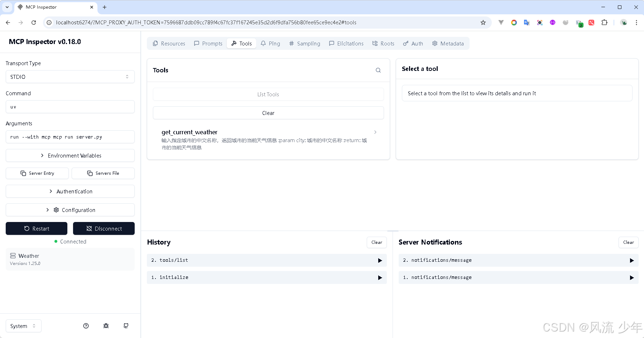The width and height of the screenshot is (644, 338).
Task: Copy Server Entry configuration
Action: coord(37,173)
